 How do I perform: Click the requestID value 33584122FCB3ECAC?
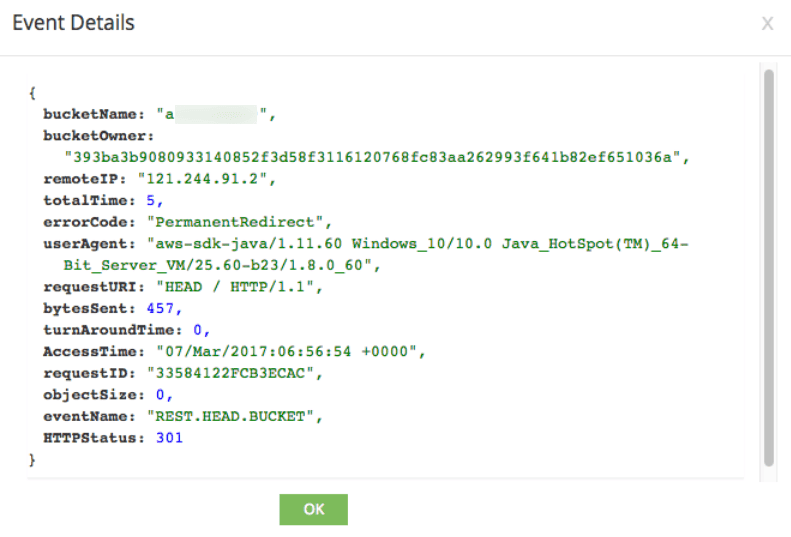tap(234, 373)
